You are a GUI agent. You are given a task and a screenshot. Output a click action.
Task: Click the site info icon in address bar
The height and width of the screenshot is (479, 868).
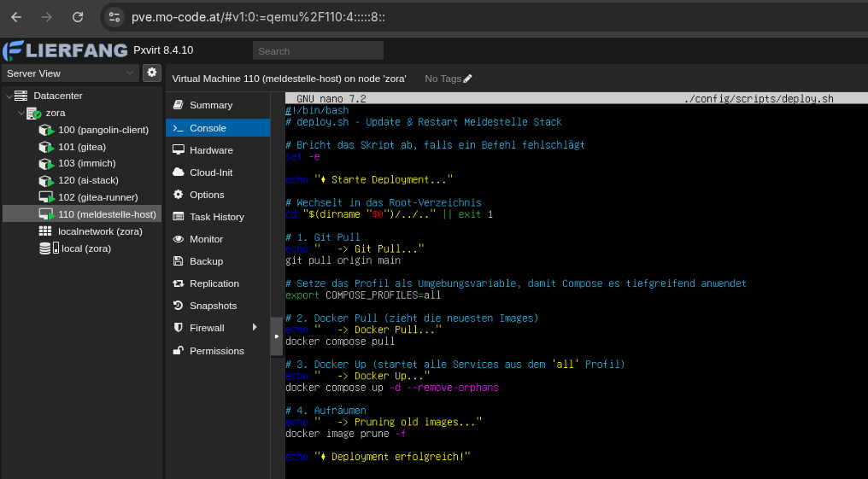(x=115, y=17)
